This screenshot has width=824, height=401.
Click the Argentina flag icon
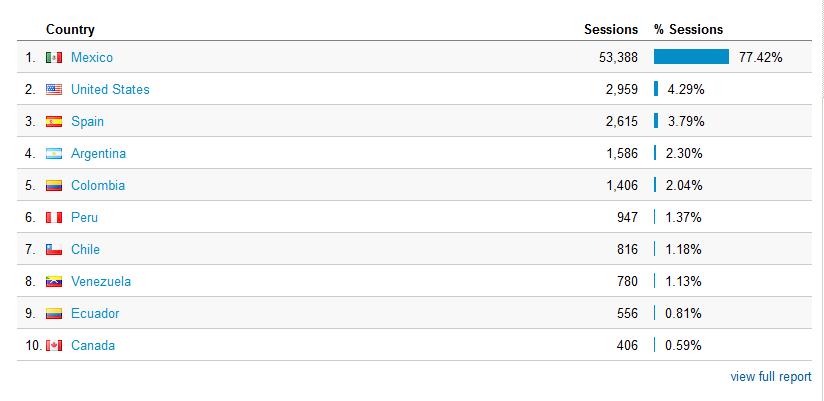tap(54, 153)
